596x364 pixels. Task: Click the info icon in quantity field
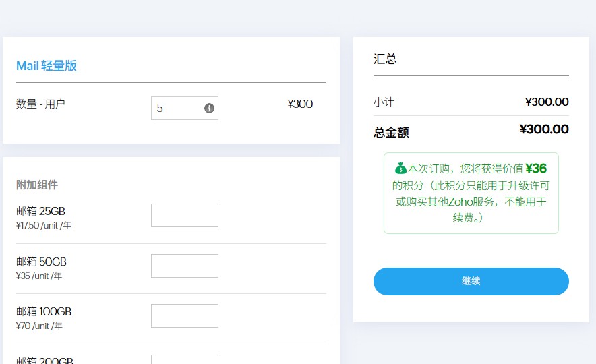point(209,108)
